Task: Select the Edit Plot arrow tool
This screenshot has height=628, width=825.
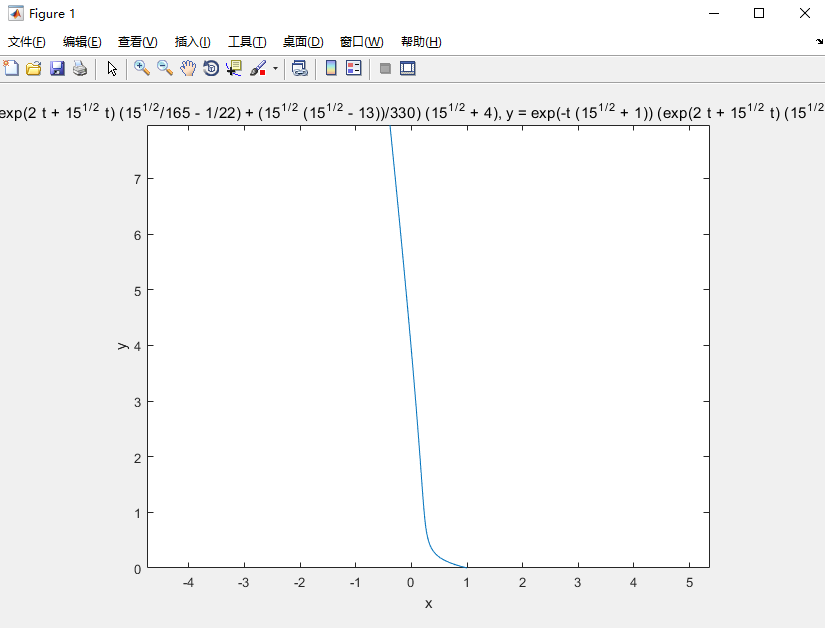Action: 112,68
